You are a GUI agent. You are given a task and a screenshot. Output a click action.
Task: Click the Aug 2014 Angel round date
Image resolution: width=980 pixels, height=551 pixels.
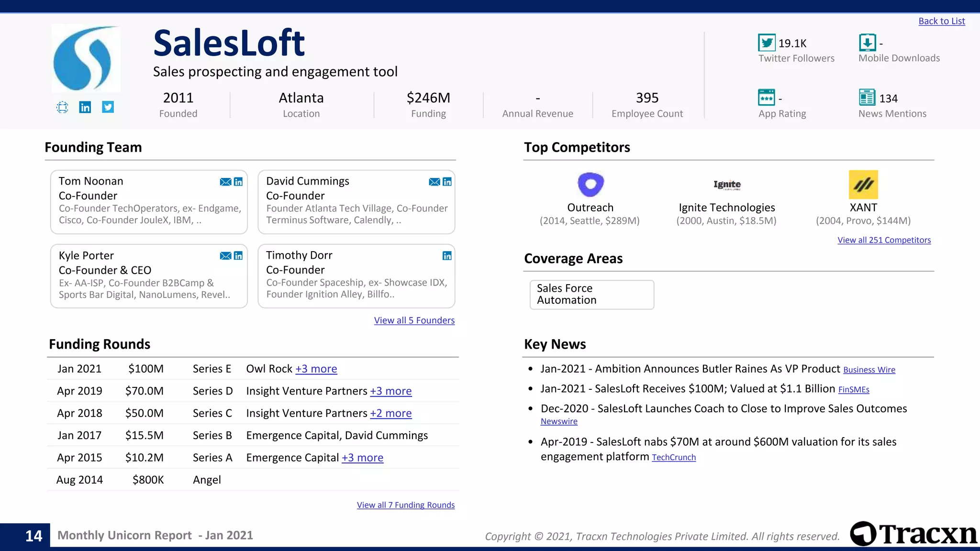pos(79,480)
